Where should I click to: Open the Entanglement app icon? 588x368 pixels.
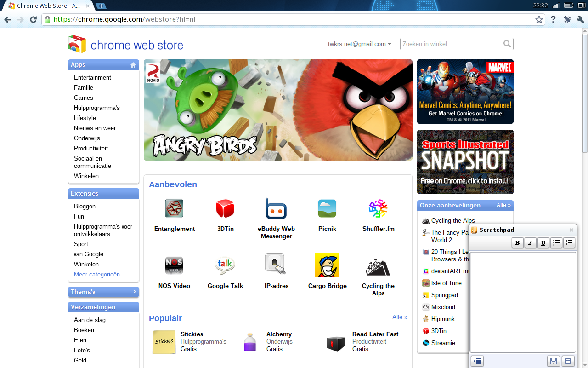coord(174,208)
